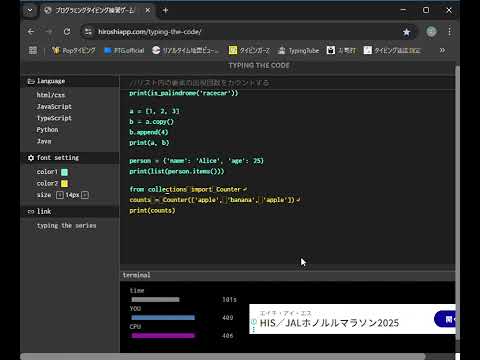Click the page vertical scrollbar
The image size is (480, 360).
pos(457,203)
